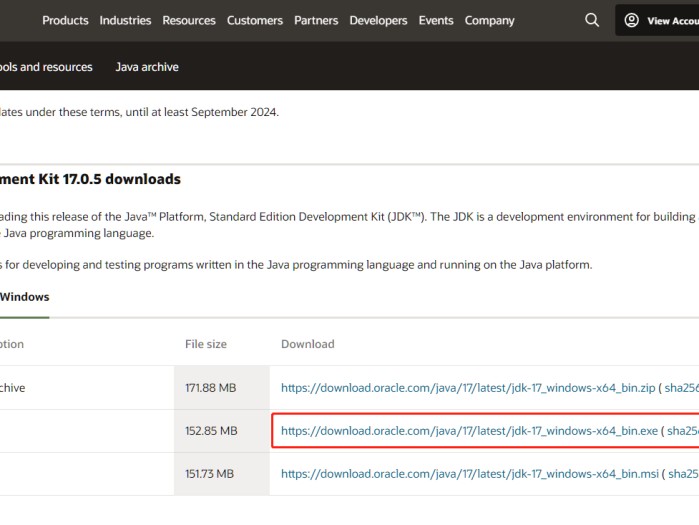699x525 pixels.
Task: Open the Products menu
Action: click(x=65, y=20)
